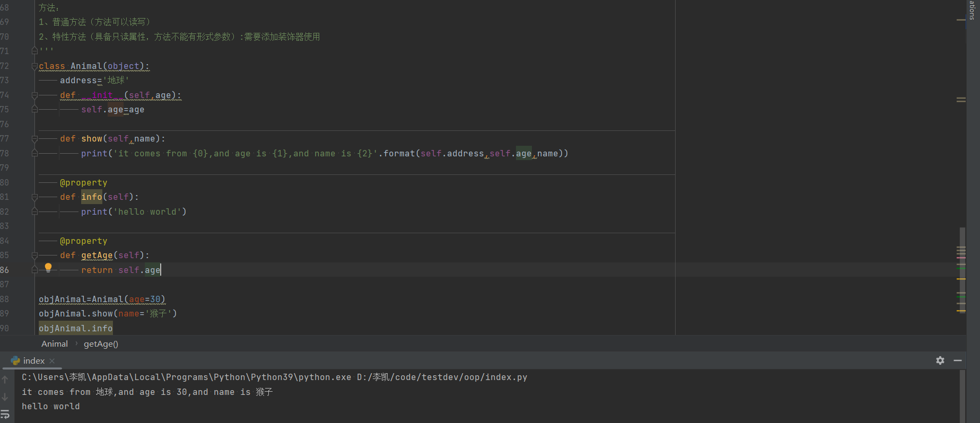Screen dimensions: 980x423
Task: Hide the Run tool window
Action: click(958, 360)
